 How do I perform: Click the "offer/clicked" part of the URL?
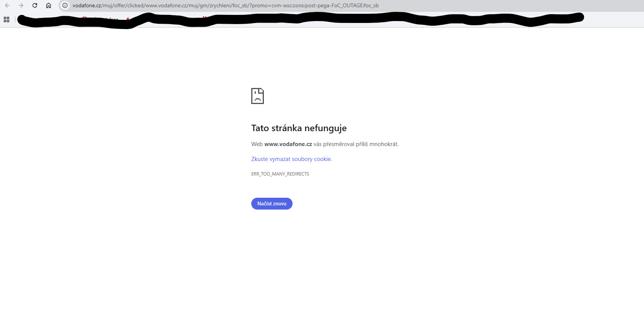click(x=129, y=6)
